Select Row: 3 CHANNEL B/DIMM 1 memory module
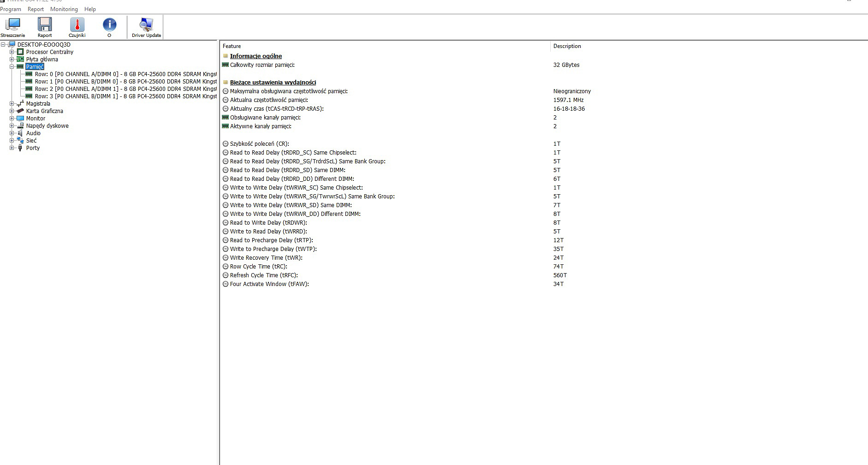Image resolution: width=868 pixels, height=465 pixels. 125,96
